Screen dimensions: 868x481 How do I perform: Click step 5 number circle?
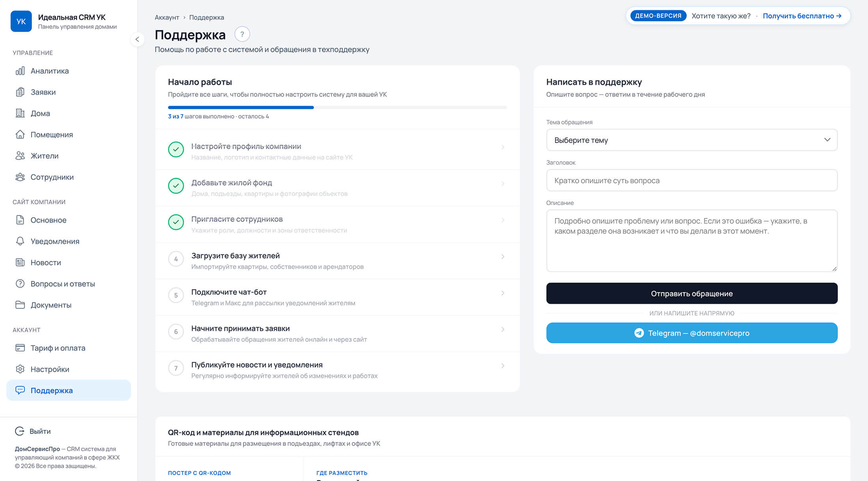[x=176, y=295]
